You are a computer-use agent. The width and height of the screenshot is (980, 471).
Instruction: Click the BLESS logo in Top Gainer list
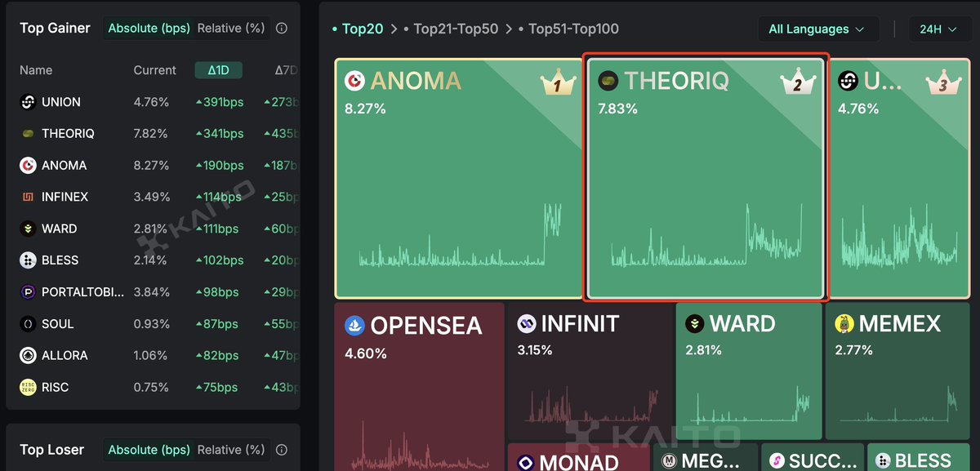[29, 260]
